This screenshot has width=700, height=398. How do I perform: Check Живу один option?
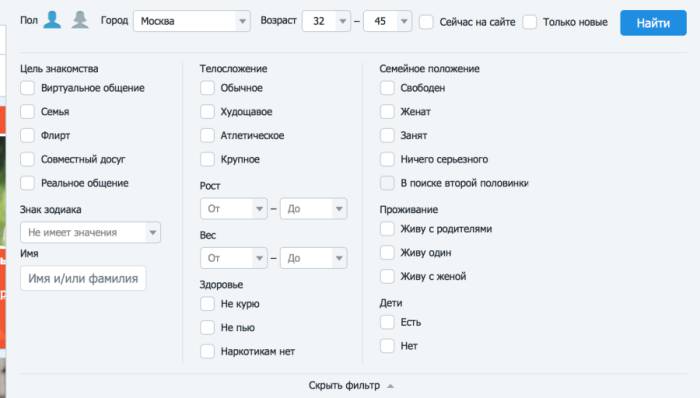(x=387, y=253)
